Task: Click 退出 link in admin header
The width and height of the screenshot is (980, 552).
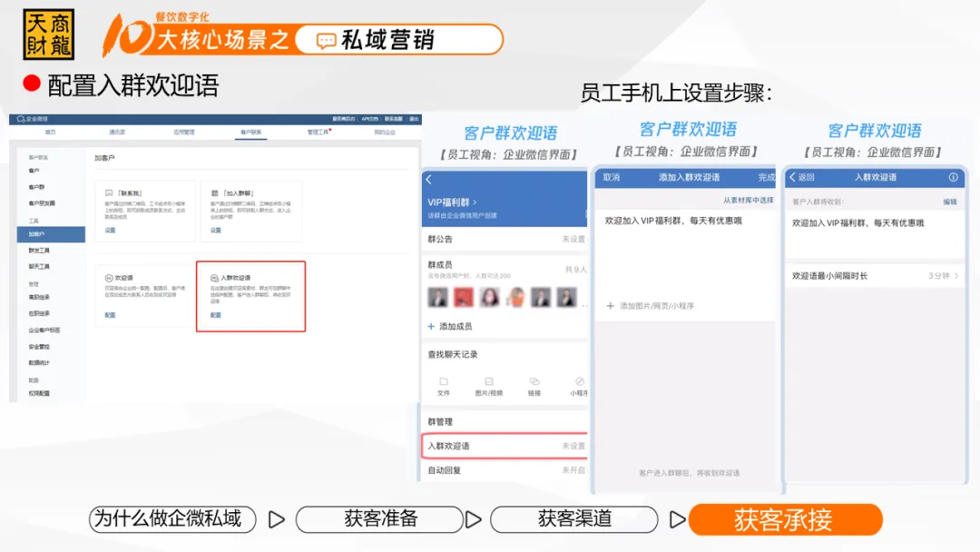Action: [x=414, y=119]
